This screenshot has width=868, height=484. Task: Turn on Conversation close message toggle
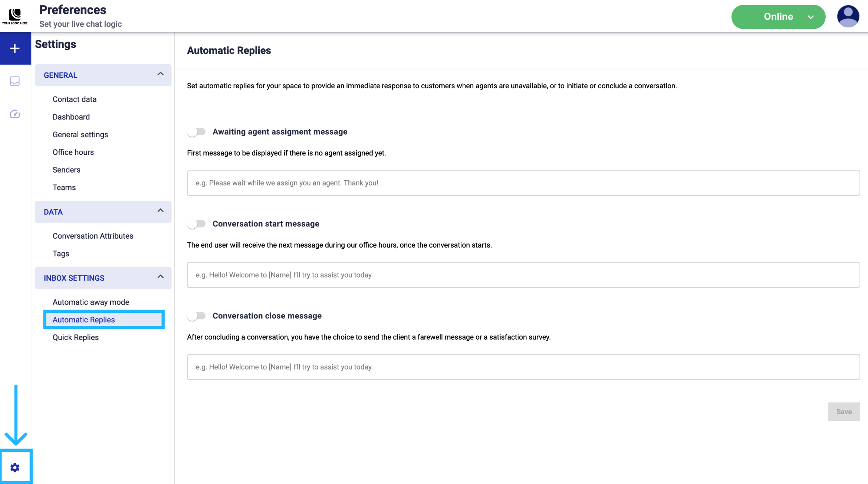pyautogui.click(x=197, y=316)
